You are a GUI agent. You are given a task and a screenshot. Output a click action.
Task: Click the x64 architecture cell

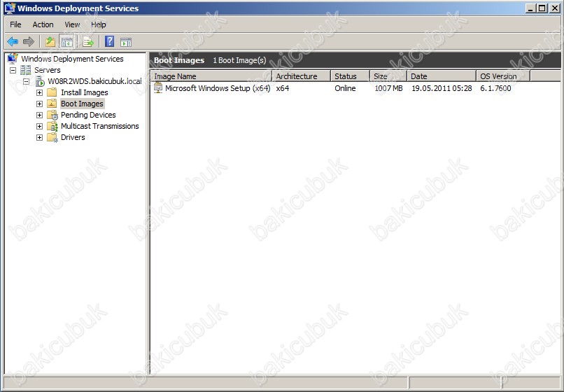283,88
